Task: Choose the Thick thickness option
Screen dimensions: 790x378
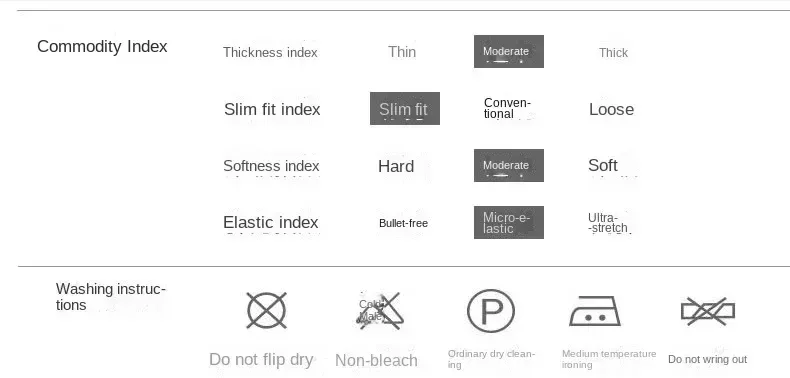Action: click(x=613, y=52)
